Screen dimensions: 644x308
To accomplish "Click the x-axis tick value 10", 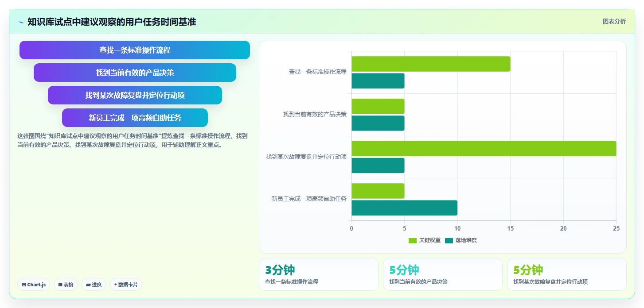I will [x=457, y=228].
